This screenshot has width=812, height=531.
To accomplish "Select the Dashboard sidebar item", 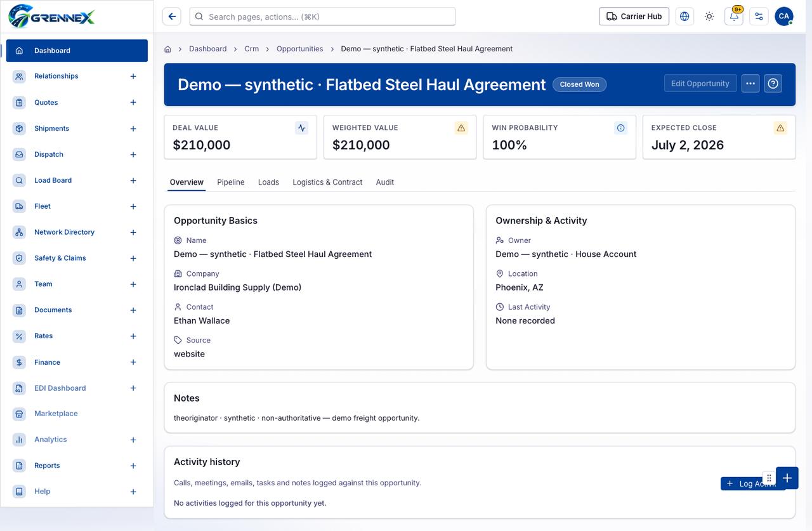I will pyautogui.click(x=77, y=51).
